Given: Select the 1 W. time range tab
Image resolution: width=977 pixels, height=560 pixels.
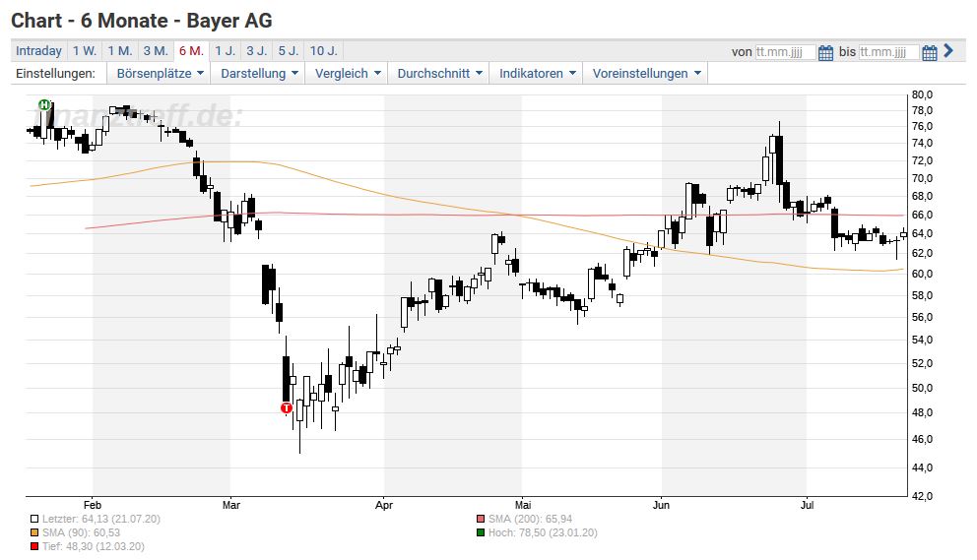Looking at the screenshot, I should click(x=84, y=51).
